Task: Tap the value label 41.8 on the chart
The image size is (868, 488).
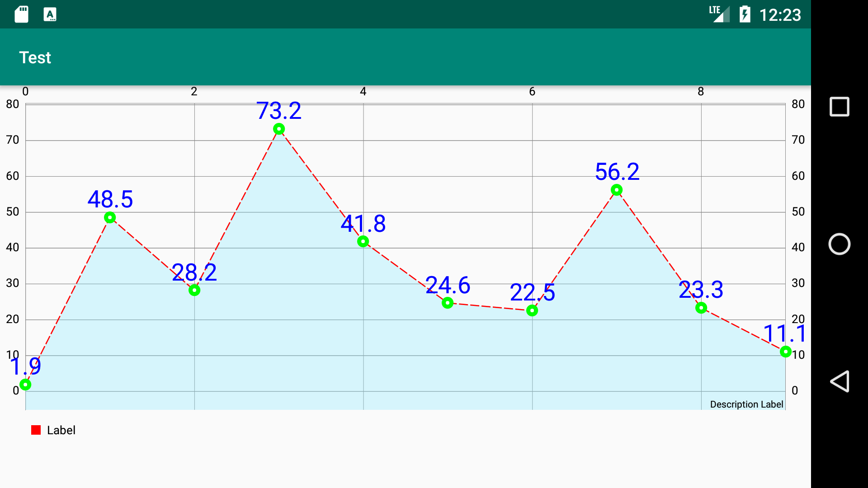Action: [364, 223]
